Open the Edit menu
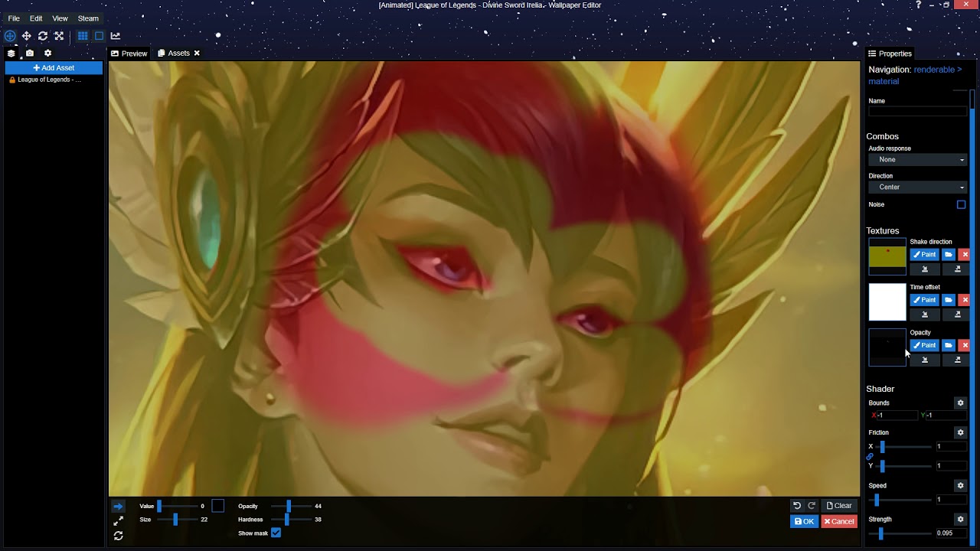The height and width of the screenshot is (551, 980). [36, 18]
